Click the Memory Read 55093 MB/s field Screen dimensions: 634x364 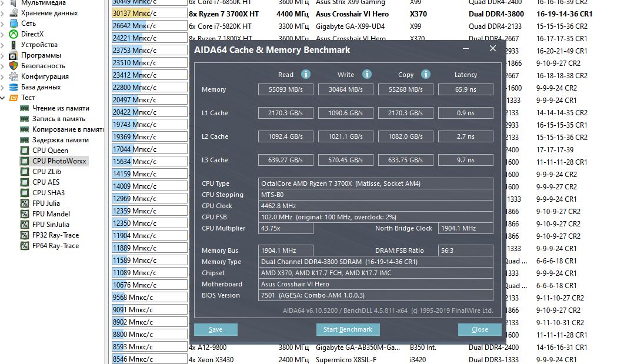coord(286,89)
